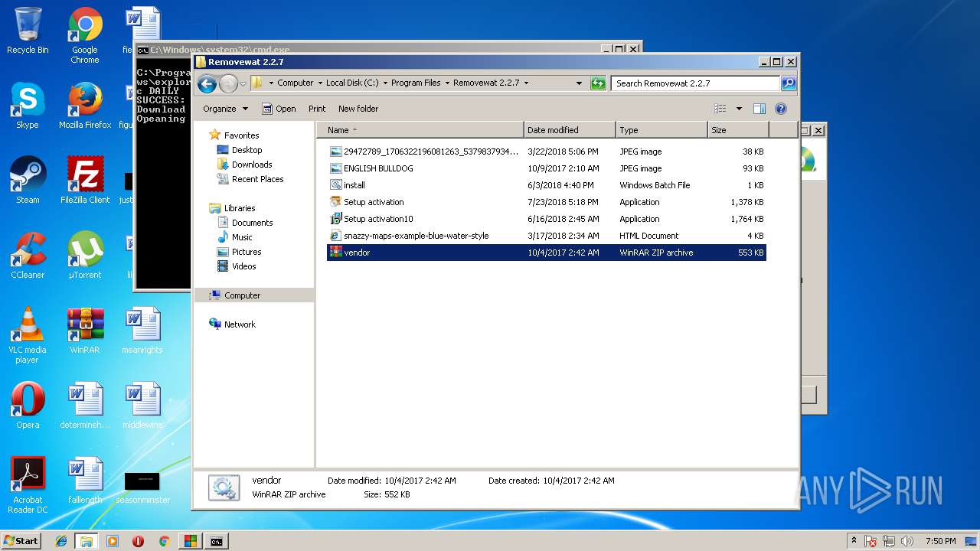Expand the Computer breadcrumb arrow
This screenshot has height=551, width=980.
(x=319, y=83)
